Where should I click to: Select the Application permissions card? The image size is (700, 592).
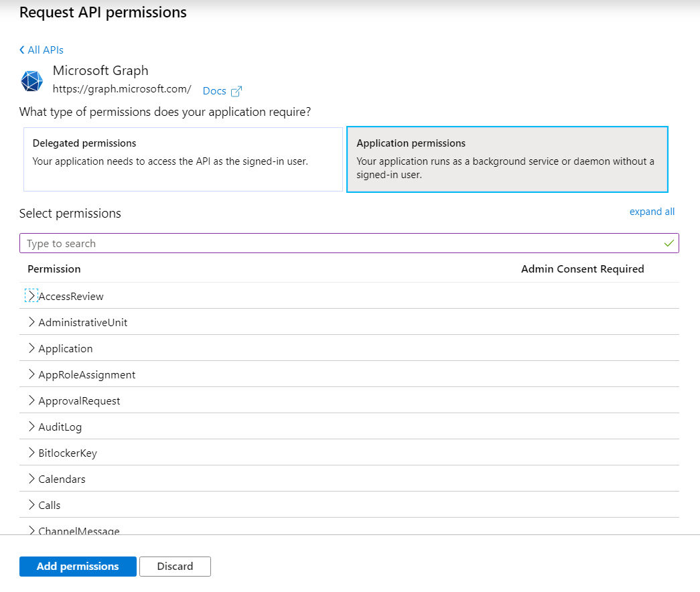[507, 159]
